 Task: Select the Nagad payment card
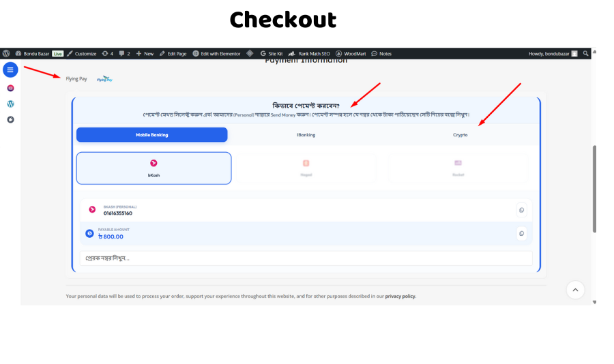(x=306, y=168)
